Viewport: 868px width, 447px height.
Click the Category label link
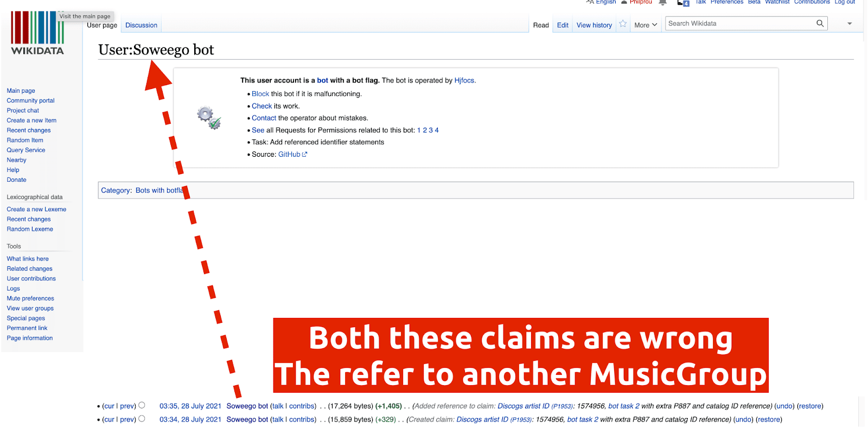tap(116, 190)
